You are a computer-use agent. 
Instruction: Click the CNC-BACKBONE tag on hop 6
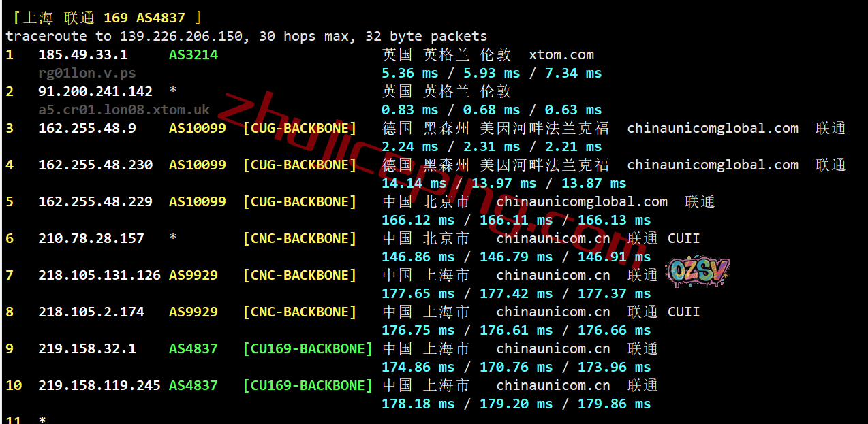pyautogui.click(x=300, y=238)
